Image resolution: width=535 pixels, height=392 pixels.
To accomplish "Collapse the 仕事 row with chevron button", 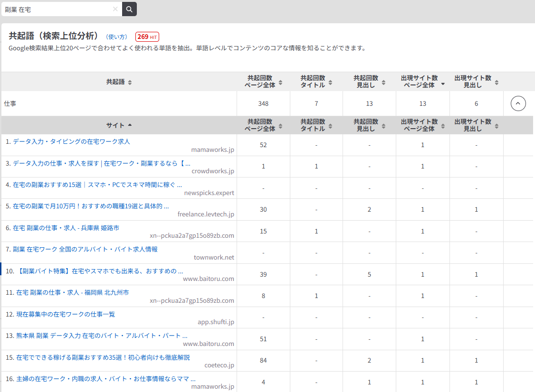I will pos(518,103).
